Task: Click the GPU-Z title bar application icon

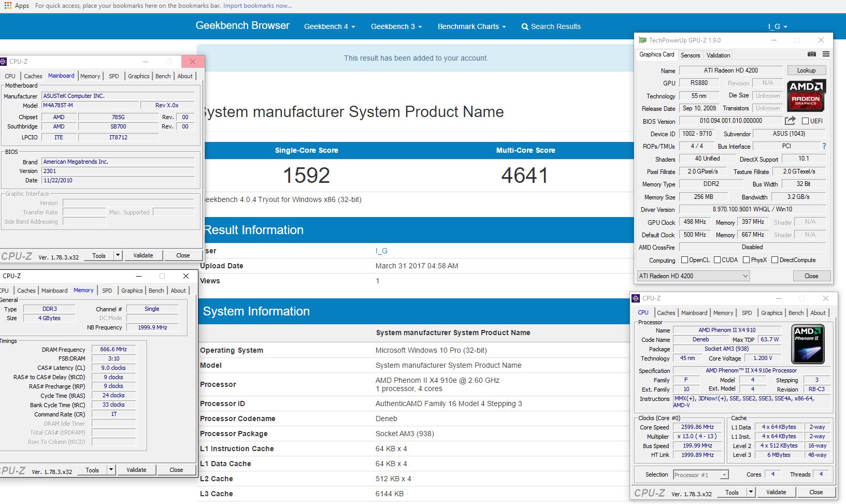Action: tap(642, 40)
